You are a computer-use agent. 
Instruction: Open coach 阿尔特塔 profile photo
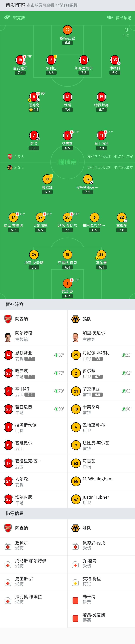(x=8, y=337)
